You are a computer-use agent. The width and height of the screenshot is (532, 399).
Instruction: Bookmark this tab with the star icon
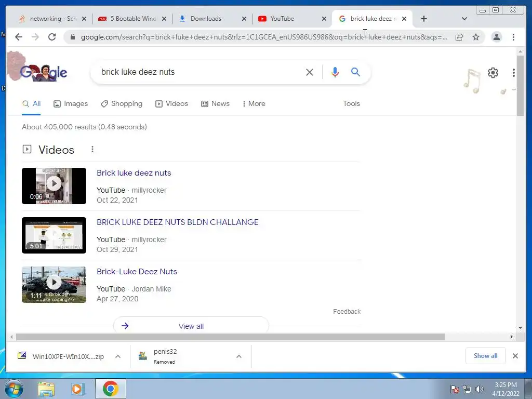pyautogui.click(x=476, y=37)
